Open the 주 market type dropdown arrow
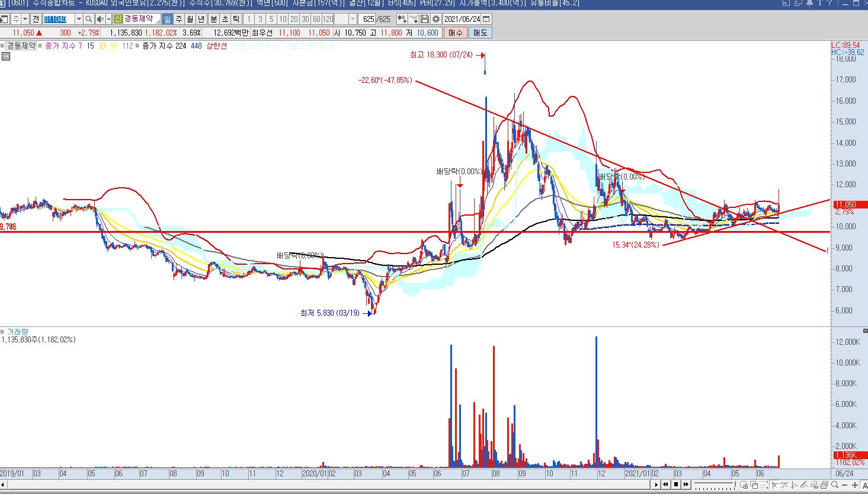 pos(25,19)
